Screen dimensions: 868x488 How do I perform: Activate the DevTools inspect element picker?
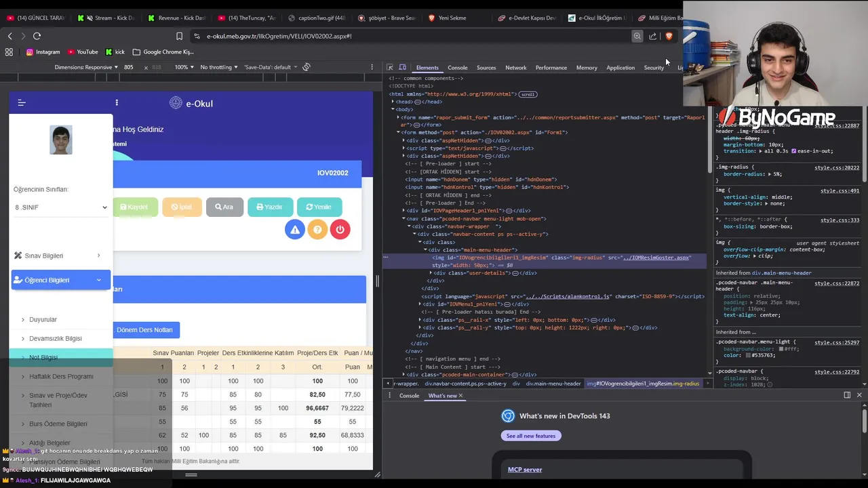pos(390,67)
